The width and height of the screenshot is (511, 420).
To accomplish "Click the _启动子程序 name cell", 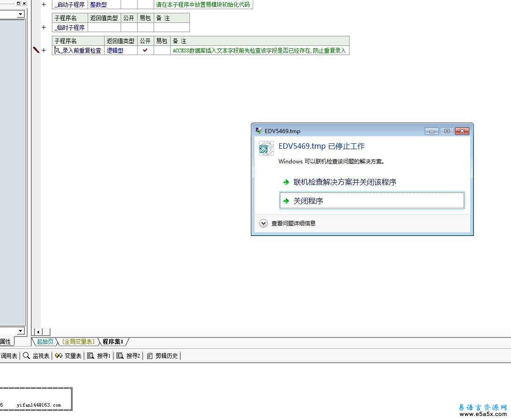I will point(70,5).
